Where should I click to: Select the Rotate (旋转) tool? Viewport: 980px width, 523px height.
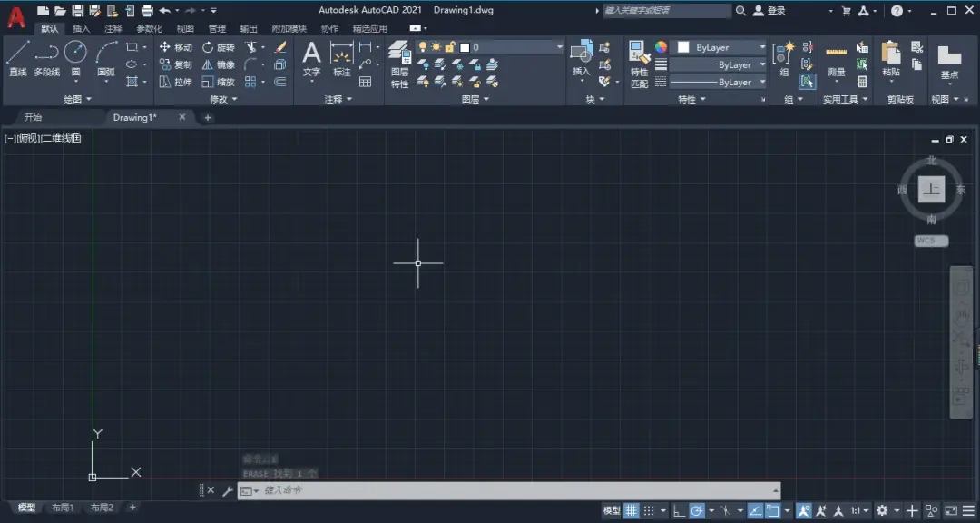point(218,47)
